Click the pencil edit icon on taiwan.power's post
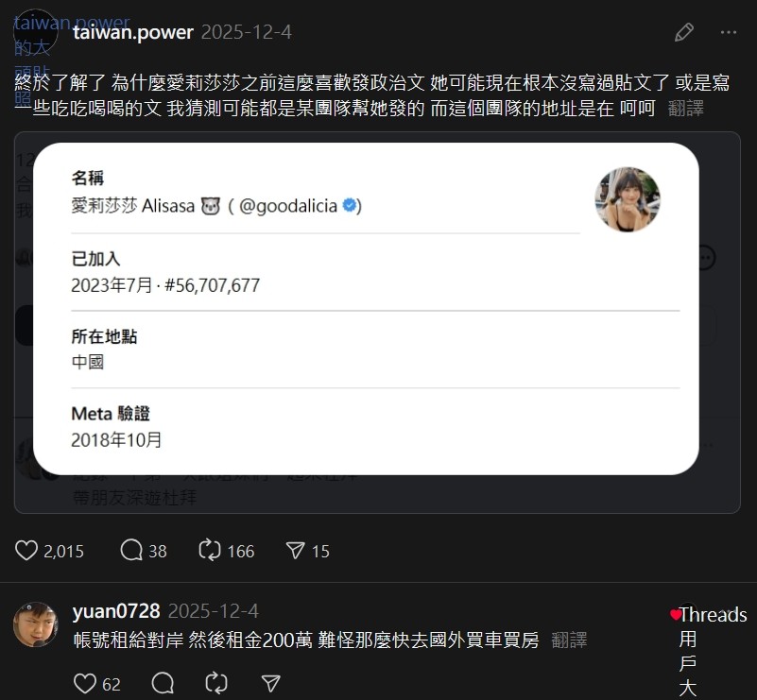757x700 pixels. pos(684,32)
